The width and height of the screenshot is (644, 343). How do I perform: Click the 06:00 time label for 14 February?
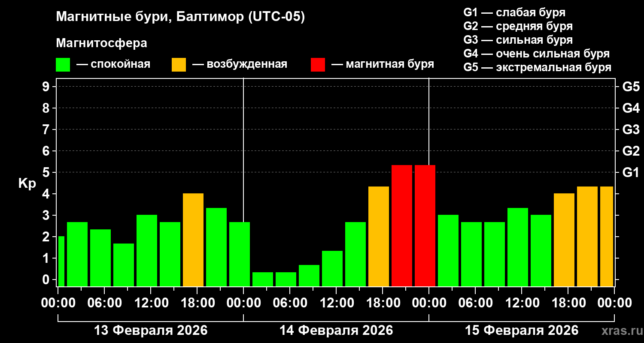[290, 303]
